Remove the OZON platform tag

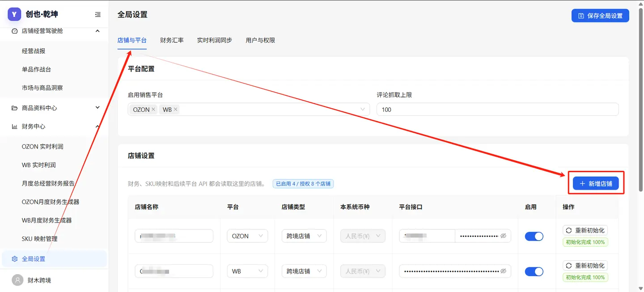153,110
